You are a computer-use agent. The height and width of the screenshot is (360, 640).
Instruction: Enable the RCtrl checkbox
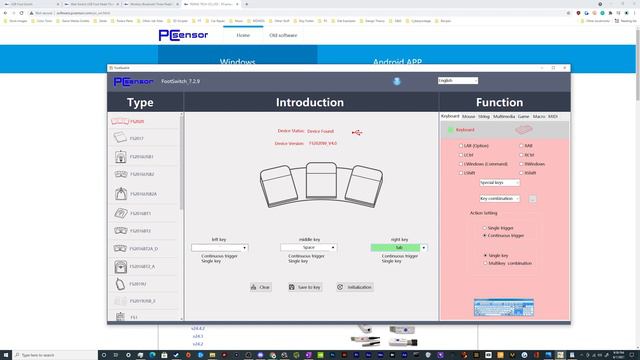(521, 155)
